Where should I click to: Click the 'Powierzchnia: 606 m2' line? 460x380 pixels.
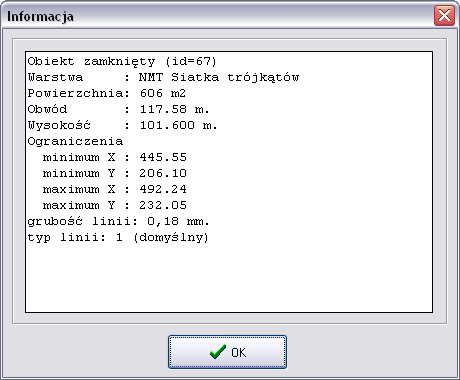click(x=107, y=93)
